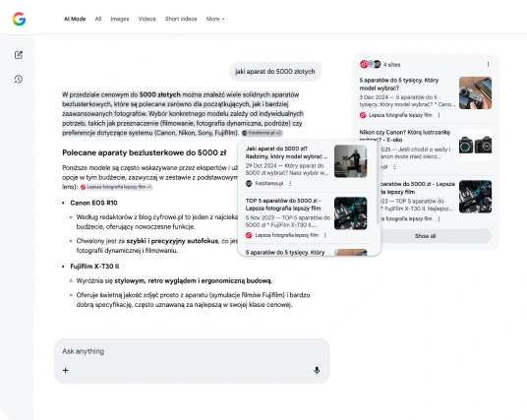Click the Fotoforma.pl +2 source chip

point(262,133)
